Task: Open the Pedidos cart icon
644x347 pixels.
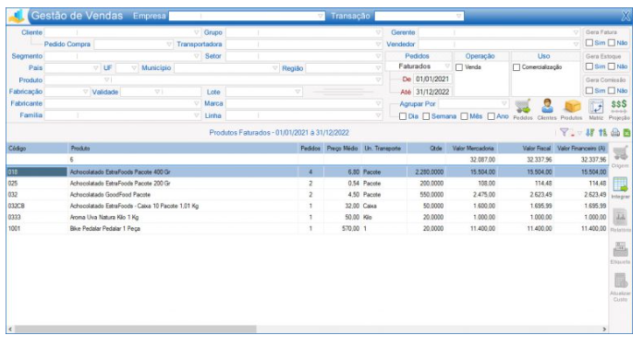Action: pos(522,107)
